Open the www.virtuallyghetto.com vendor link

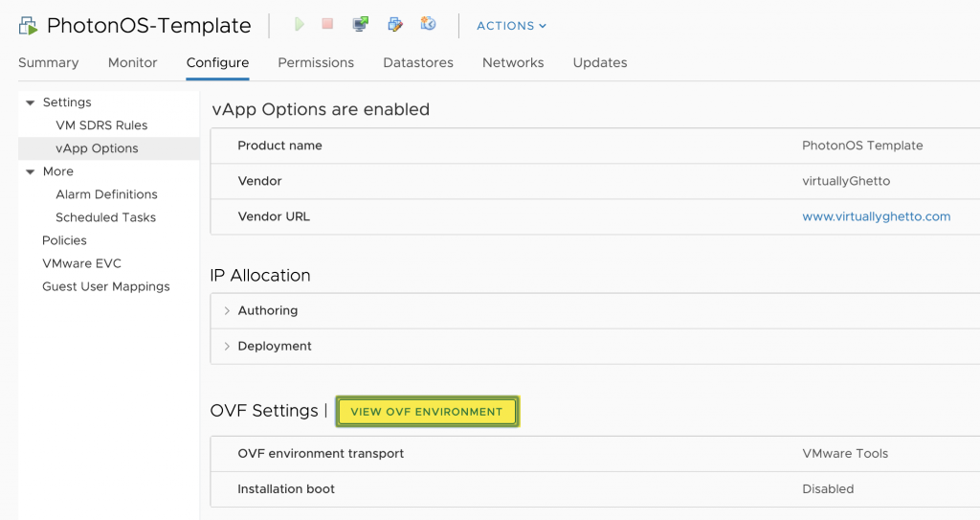pos(876,216)
